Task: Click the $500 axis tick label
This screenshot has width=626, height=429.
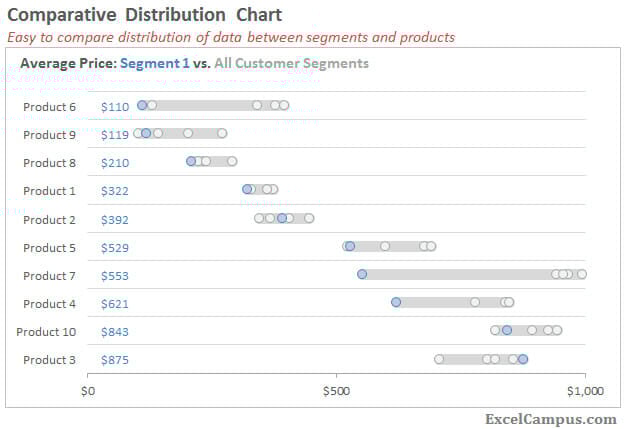Action: (x=337, y=391)
